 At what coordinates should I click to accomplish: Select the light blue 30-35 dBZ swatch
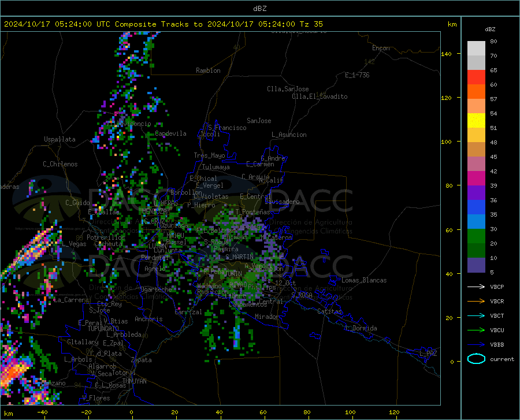pos(476,222)
